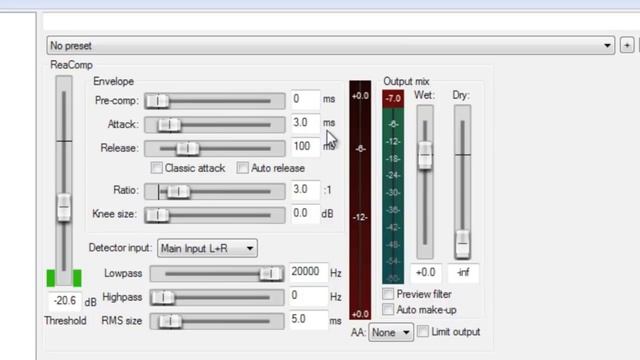
Task: Click the 'Envelope' section label
Action: [113, 82]
